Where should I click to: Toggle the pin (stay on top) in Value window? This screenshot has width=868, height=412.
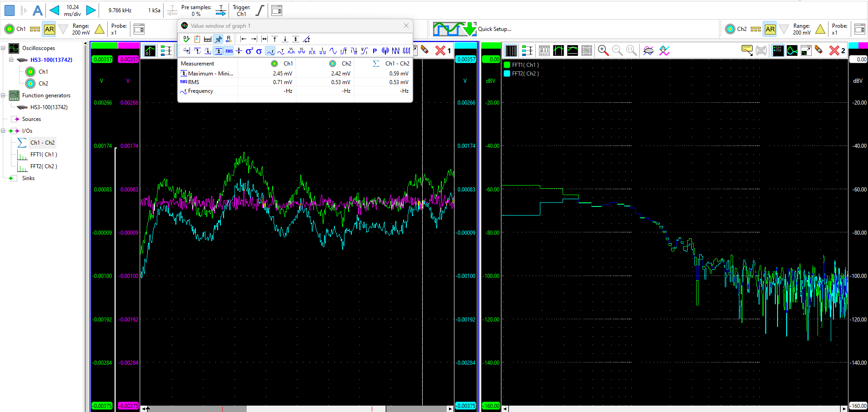pos(219,39)
